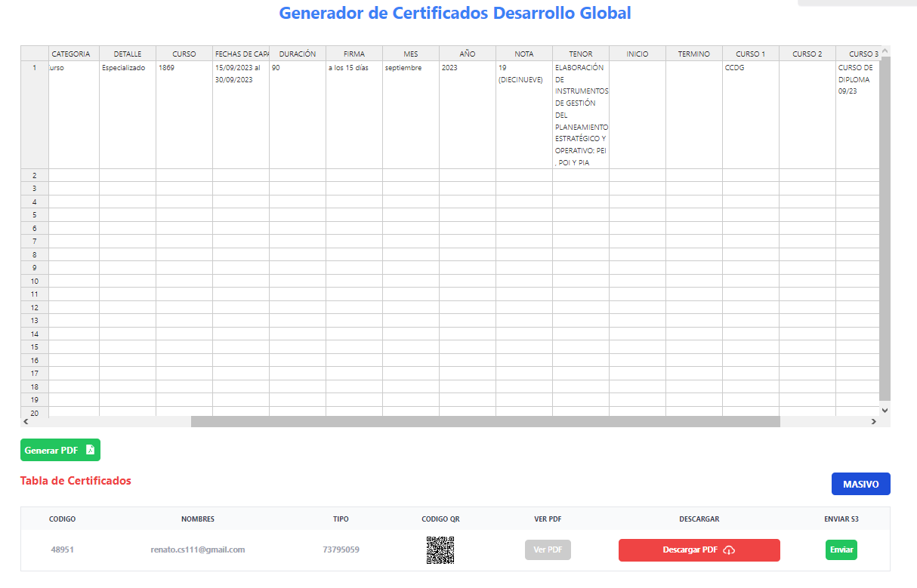Click the cloud download icon on Descargar PDF
Screen dimensions: 917x588
click(x=730, y=550)
